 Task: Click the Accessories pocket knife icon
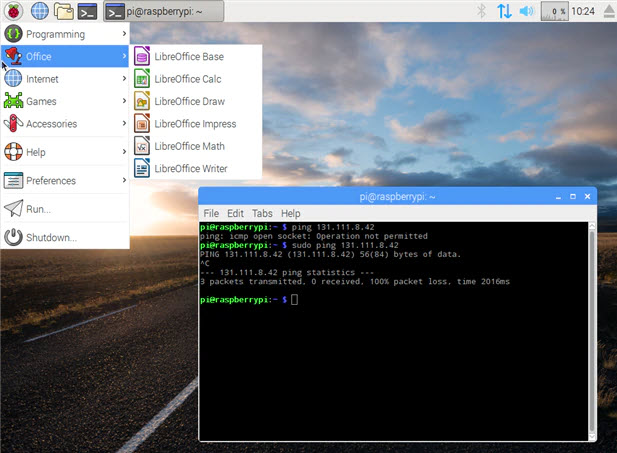point(13,123)
